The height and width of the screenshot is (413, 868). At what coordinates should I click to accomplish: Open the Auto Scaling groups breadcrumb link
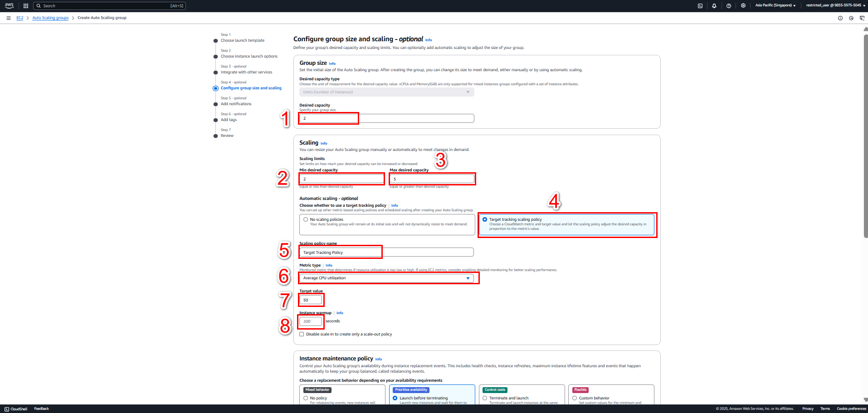click(50, 18)
